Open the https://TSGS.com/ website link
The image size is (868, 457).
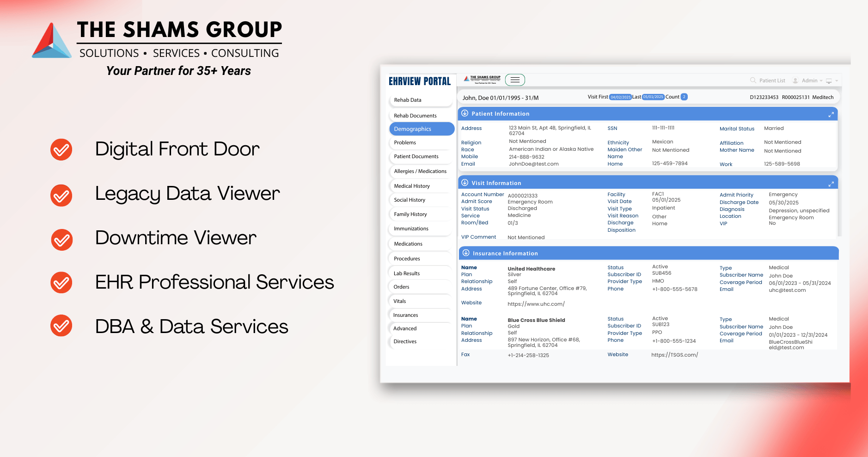(x=674, y=355)
